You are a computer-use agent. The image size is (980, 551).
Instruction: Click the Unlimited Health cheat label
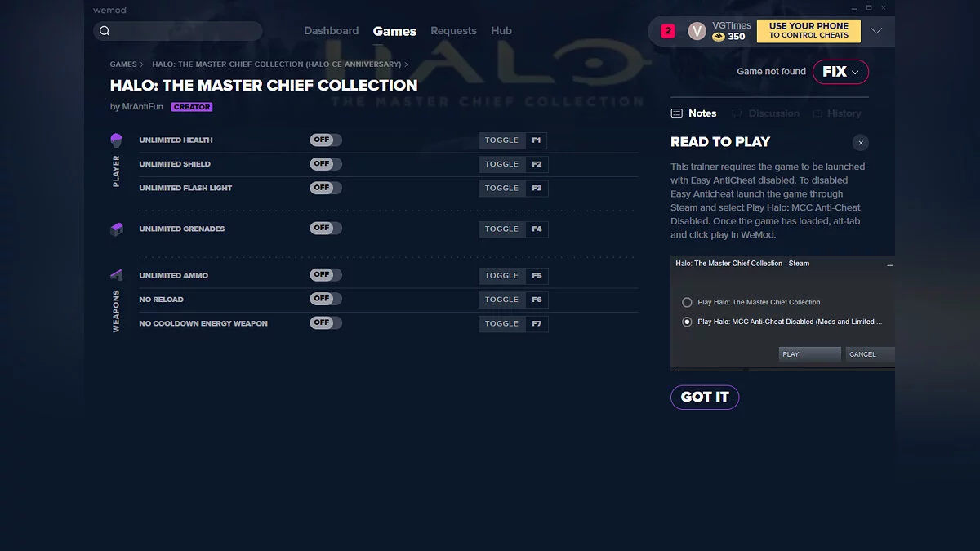tap(176, 140)
